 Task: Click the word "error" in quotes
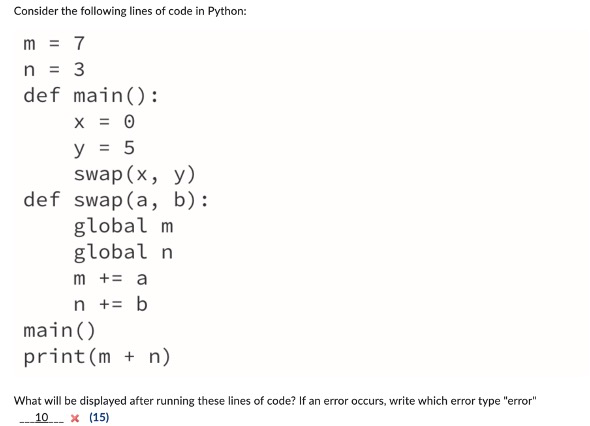click(520, 401)
